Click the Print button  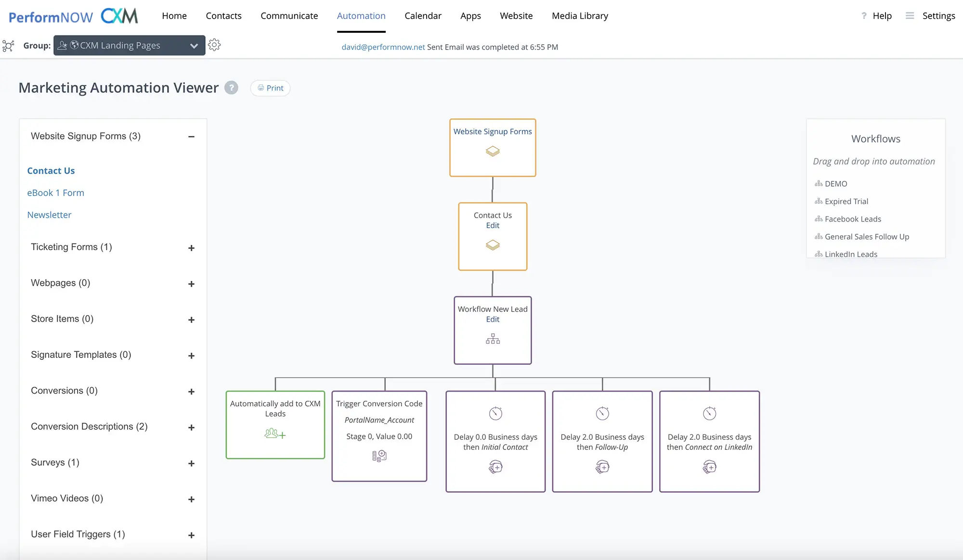(x=270, y=88)
